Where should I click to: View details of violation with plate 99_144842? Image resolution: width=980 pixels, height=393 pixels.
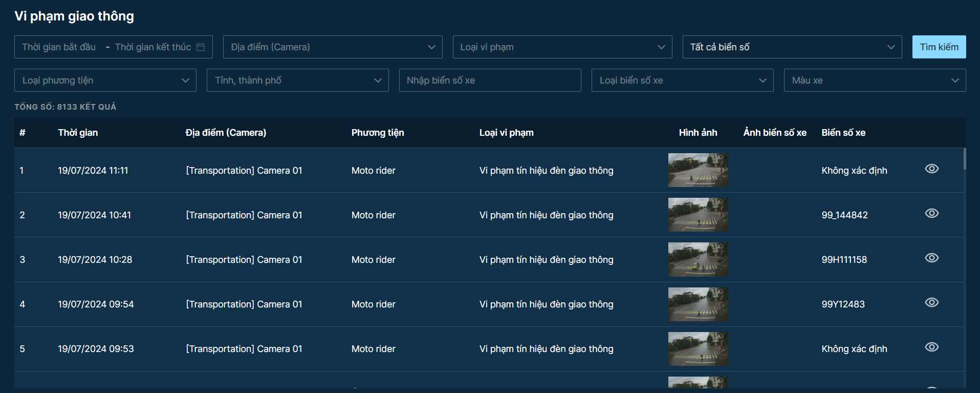tap(931, 213)
